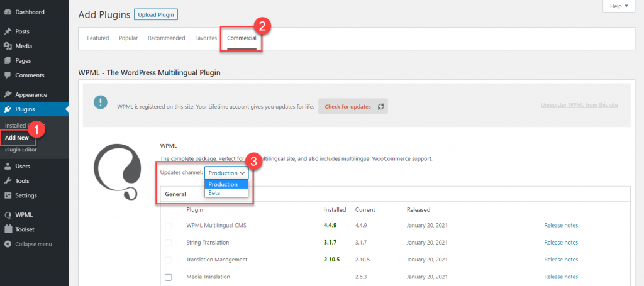Viewport: 644px width, 286px height.
Task: Click the Plugins plug icon
Action: pyautogui.click(x=8, y=109)
